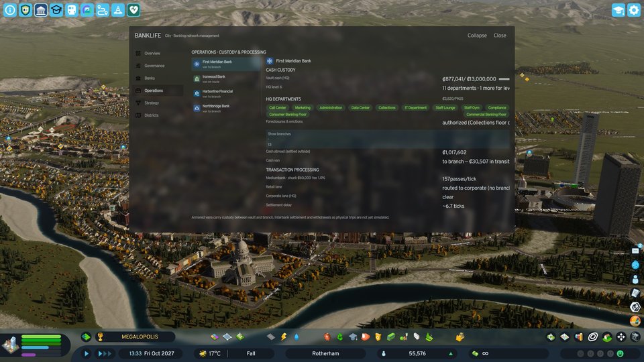
Task: Select the Commercial Banking Floor chip
Action: [486, 115]
